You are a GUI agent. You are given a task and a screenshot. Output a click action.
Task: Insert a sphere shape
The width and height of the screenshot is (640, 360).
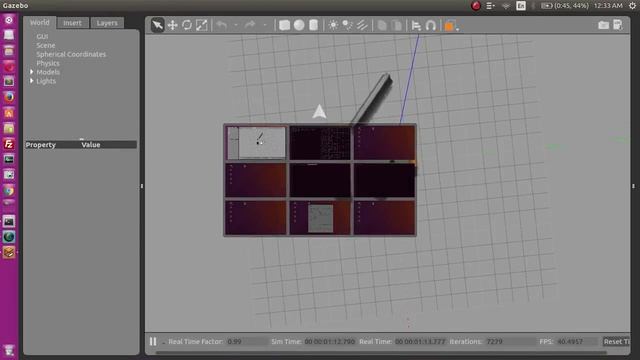[299, 25]
